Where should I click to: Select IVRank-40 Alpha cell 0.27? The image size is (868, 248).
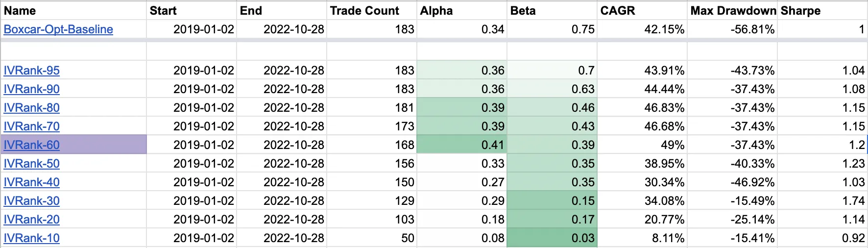pyautogui.click(x=462, y=182)
